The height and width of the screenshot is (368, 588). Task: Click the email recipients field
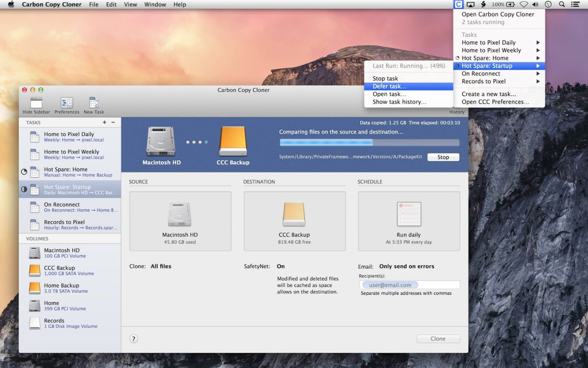[x=409, y=285]
